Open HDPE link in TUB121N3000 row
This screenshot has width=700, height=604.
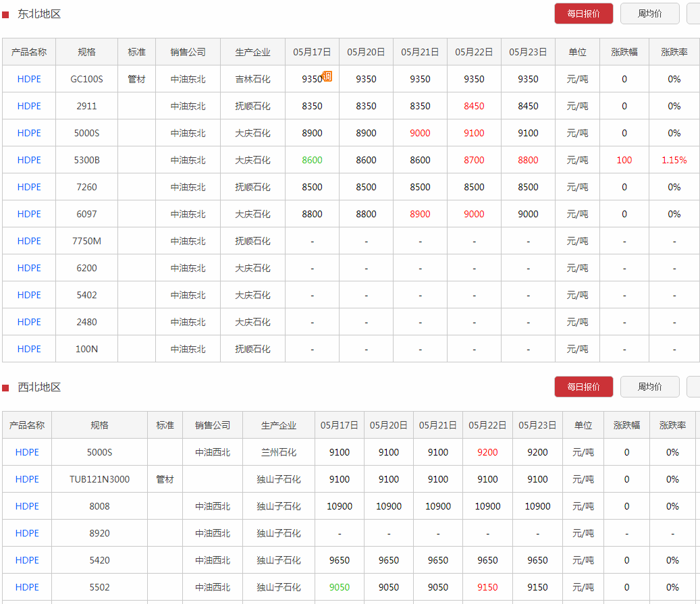pos(27,479)
